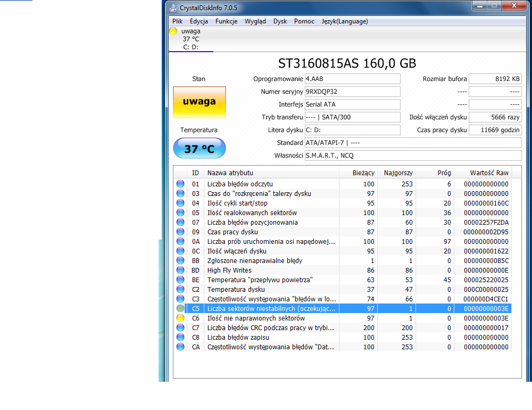Click the Własności field S.M.A.R.T., NCQ
Screen dimensions: 532x410
(413, 155)
